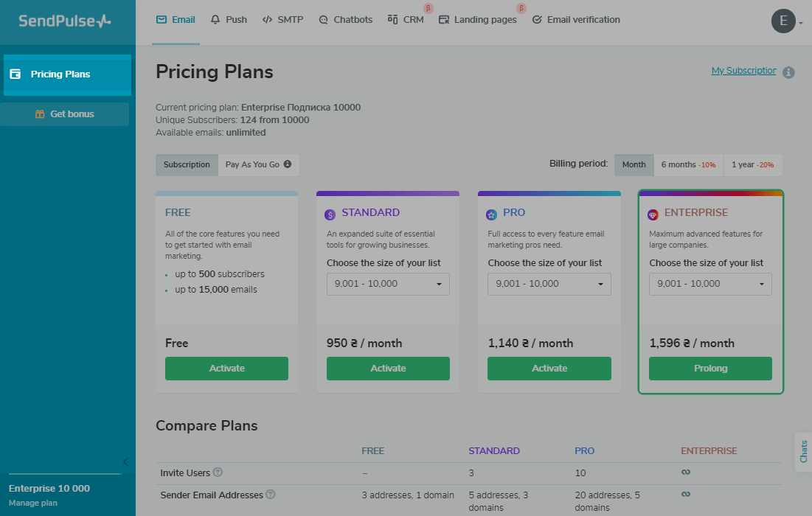The height and width of the screenshot is (516, 812).
Task: Click the Push bell icon
Action: point(215,20)
